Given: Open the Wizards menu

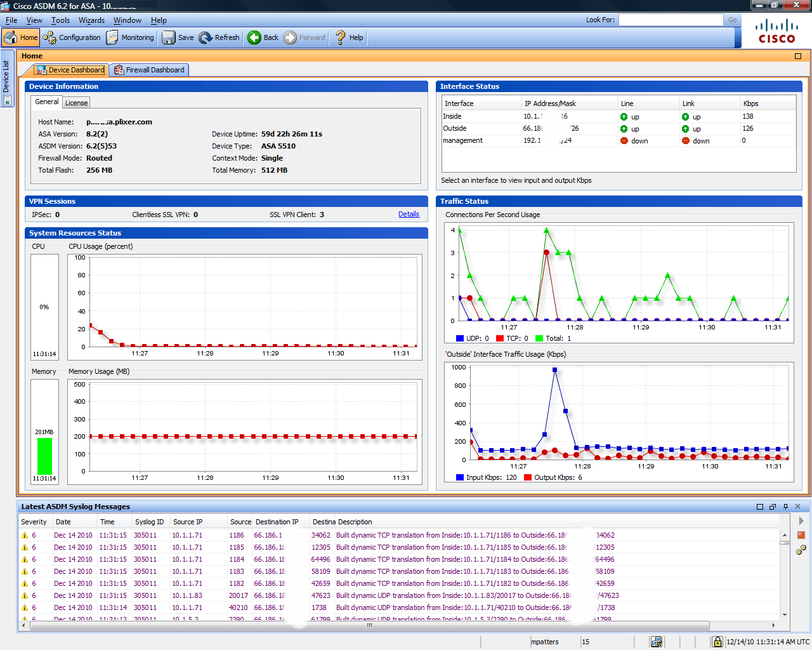Looking at the screenshot, I should (x=91, y=20).
